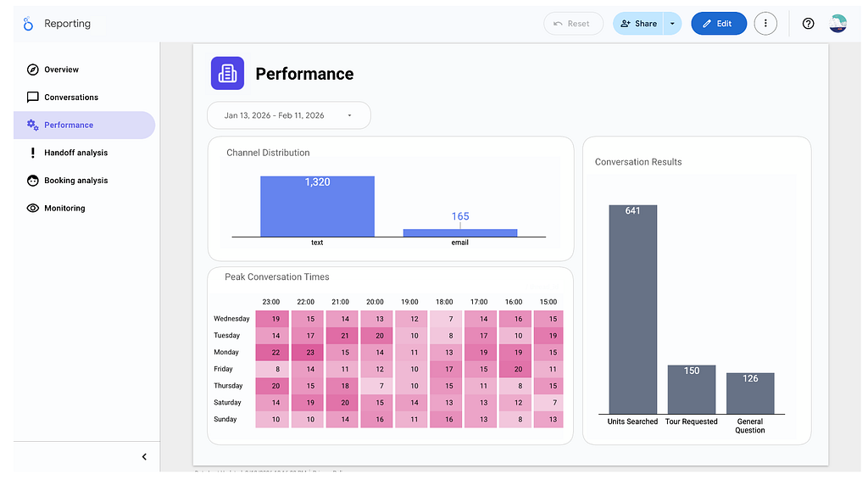Click the purple Performance report icon
The height and width of the screenshot is (480, 868).
[227, 73]
